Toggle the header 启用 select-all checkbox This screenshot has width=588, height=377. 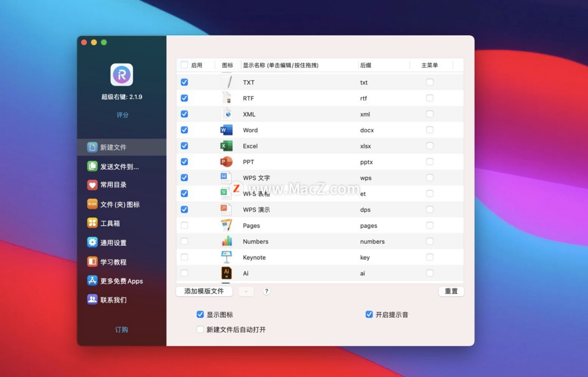(184, 65)
